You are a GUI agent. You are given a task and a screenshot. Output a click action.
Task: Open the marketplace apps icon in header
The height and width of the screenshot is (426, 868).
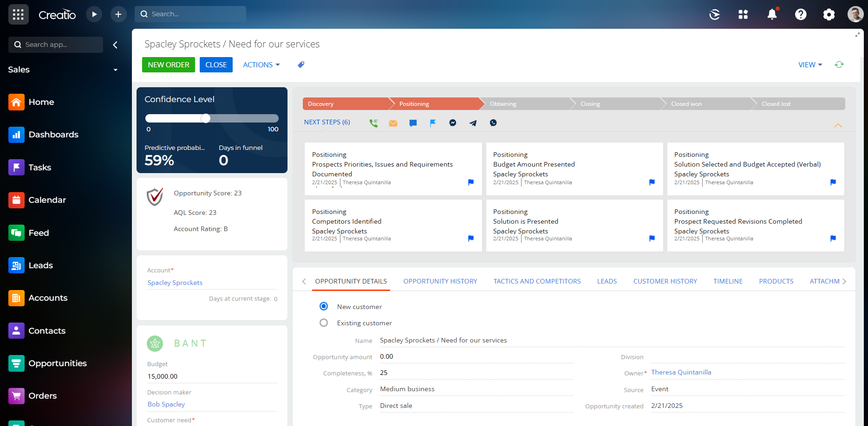(743, 14)
